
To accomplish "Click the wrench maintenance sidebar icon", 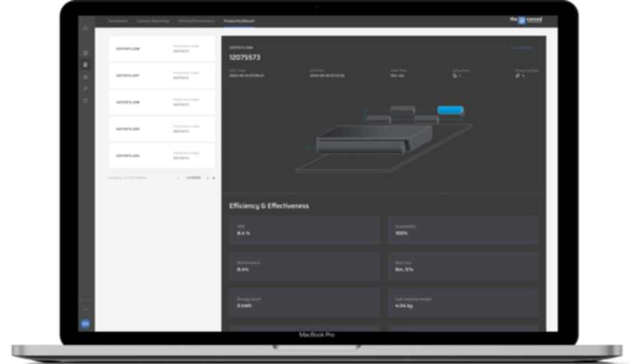I will [x=85, y=89].
